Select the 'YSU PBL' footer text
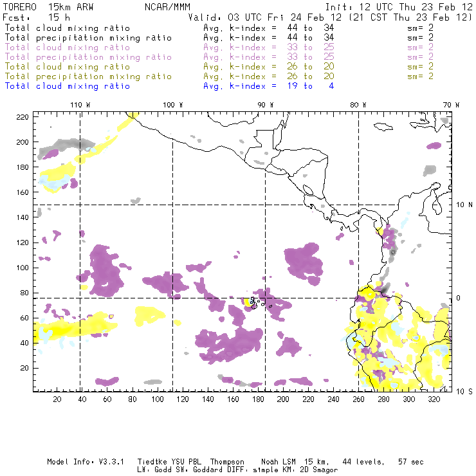Image resolution: width=476 pixels, height=476 pixels. [x=186, y=462]
